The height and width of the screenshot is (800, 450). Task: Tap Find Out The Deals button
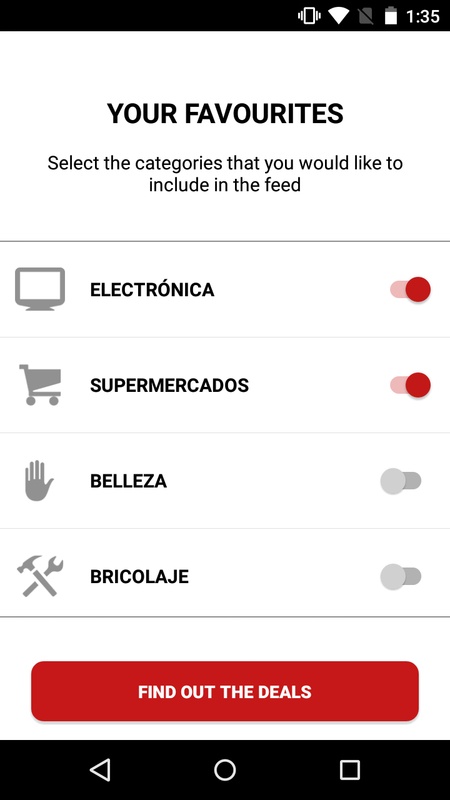click(x=225, y=691)
